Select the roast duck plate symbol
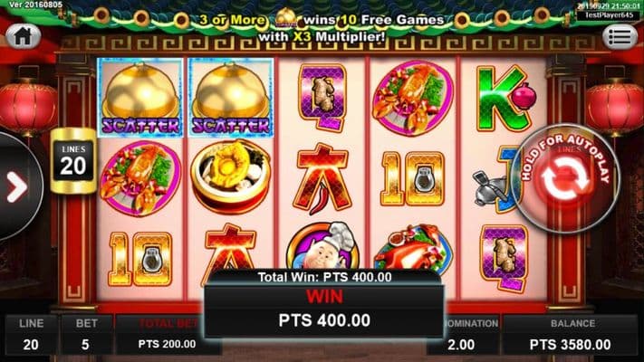This screenshot has height=362, width=644. (413, 246)
